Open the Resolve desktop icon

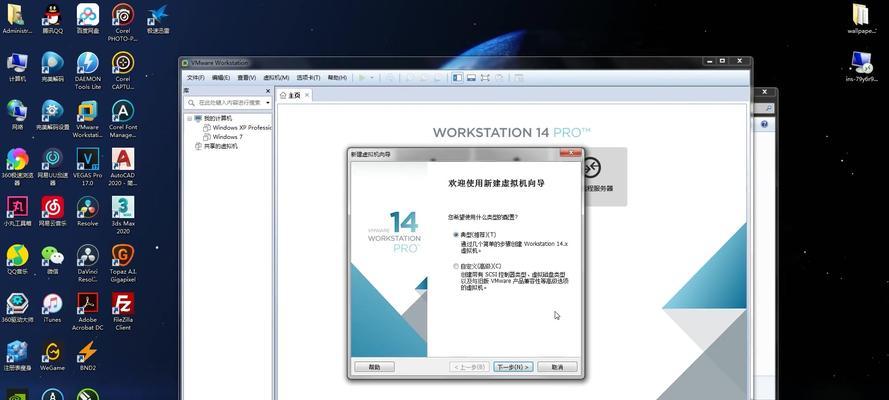pyautogui.click(x=87, y=211)
